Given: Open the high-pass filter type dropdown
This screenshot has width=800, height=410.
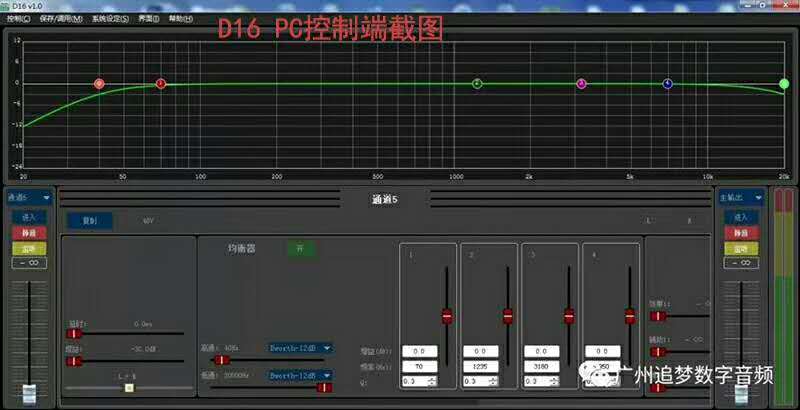Looking at the screenshot, I should 326,349.
